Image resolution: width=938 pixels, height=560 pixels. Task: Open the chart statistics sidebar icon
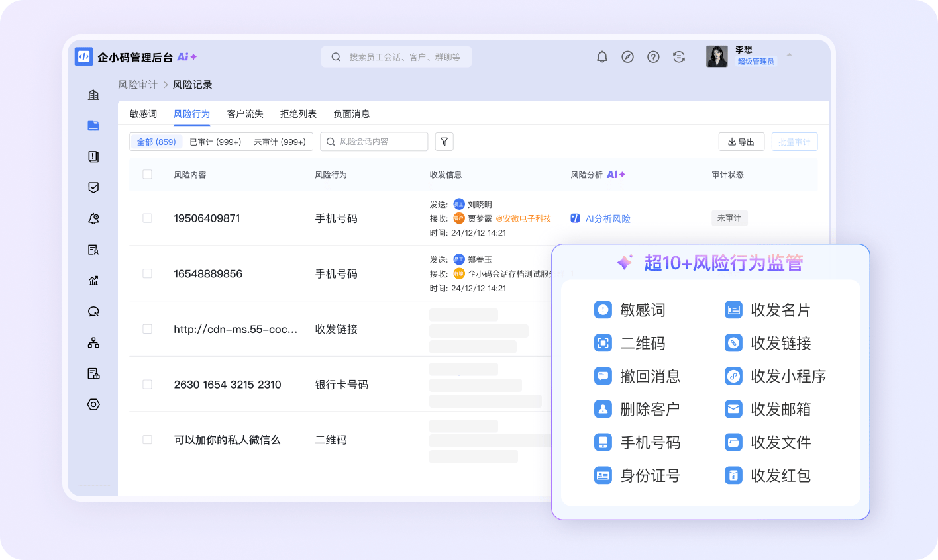tap(93, 281)
